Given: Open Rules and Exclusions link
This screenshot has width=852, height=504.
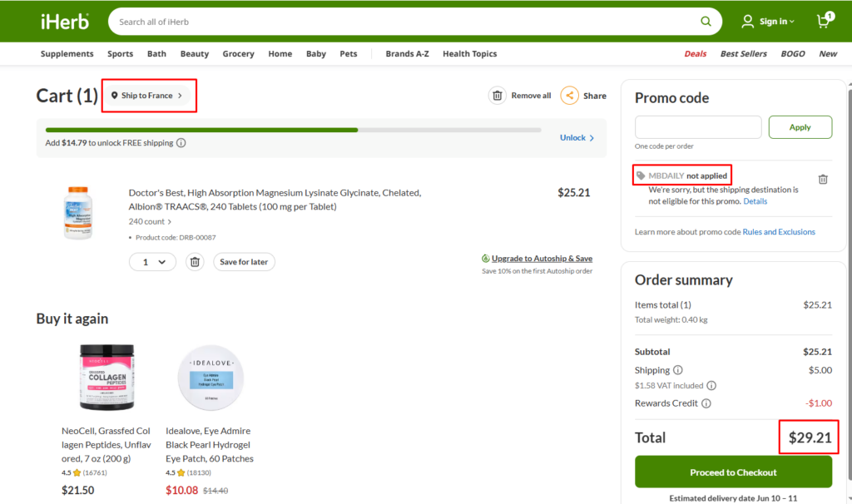Looking at the screenshot, I should click(779, 232).
